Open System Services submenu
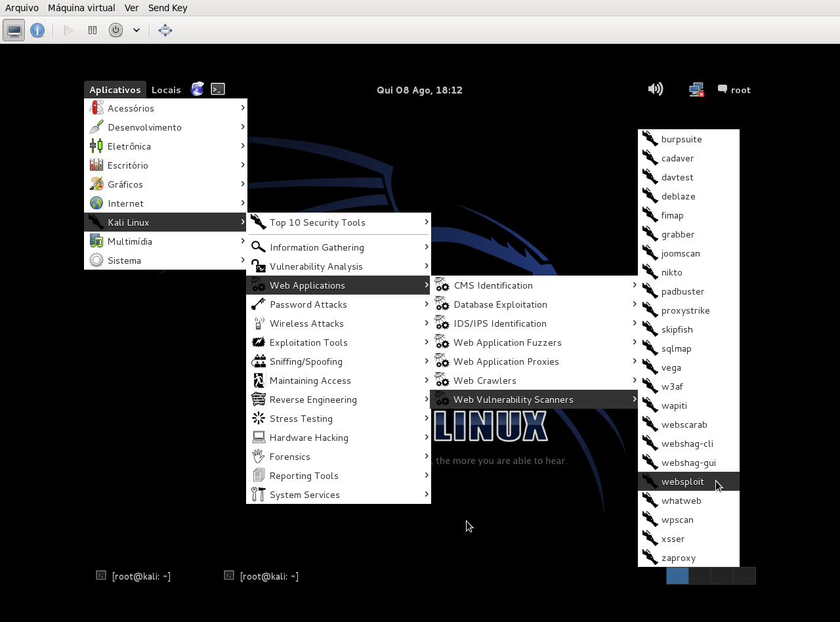Screen dimensions: 840x622 pyautogui.click(x=339, y=495)
